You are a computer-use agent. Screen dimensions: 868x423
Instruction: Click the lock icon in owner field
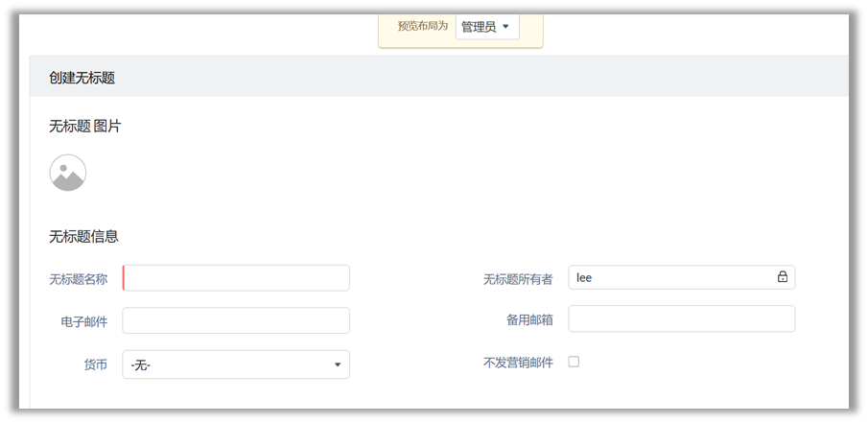782,277
